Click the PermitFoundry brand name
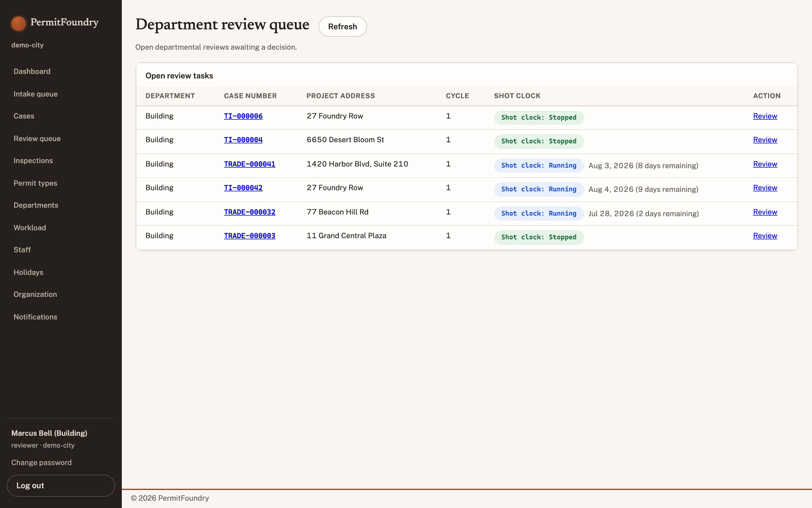 [64, 22]
